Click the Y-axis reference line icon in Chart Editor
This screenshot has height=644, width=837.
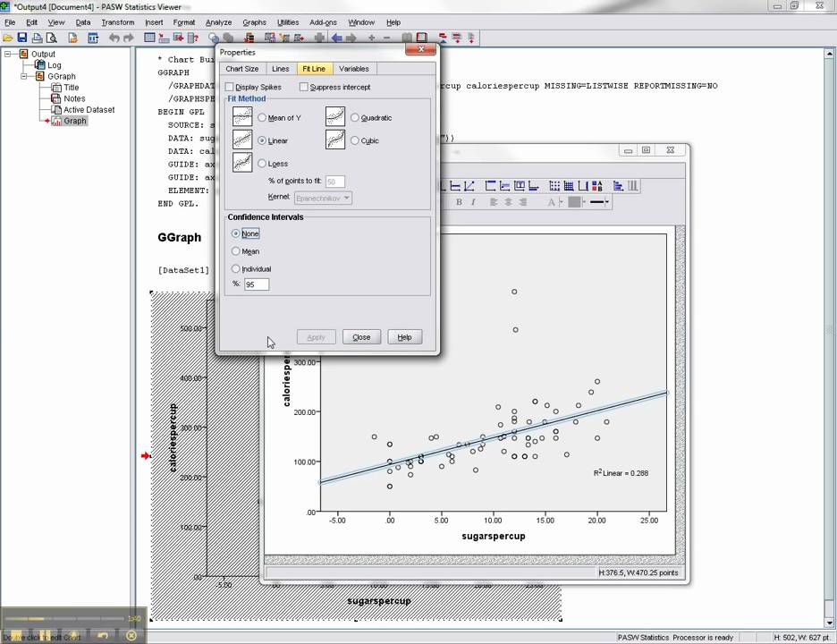[x=455, y=186]
